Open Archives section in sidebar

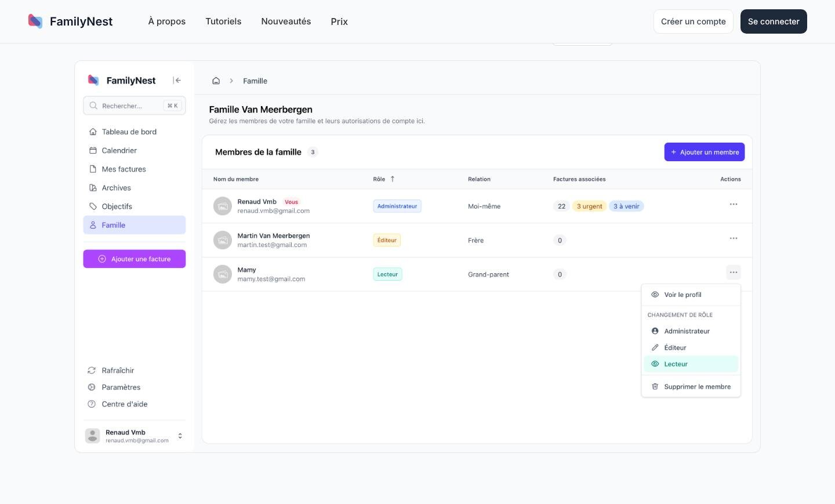(x=135, y=188)
